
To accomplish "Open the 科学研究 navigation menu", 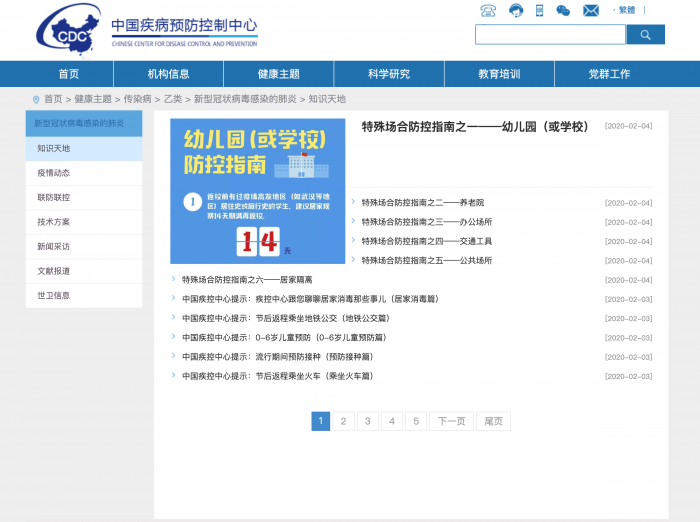I will 389,74.
